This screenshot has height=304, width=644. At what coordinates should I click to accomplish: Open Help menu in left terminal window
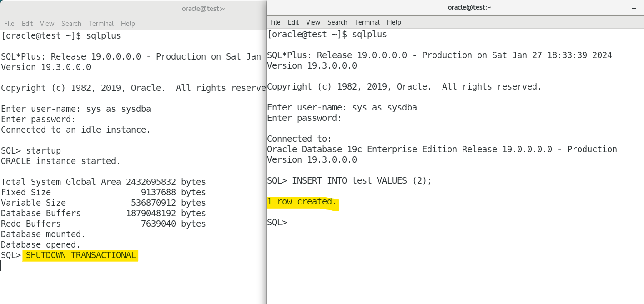(128, 24)
